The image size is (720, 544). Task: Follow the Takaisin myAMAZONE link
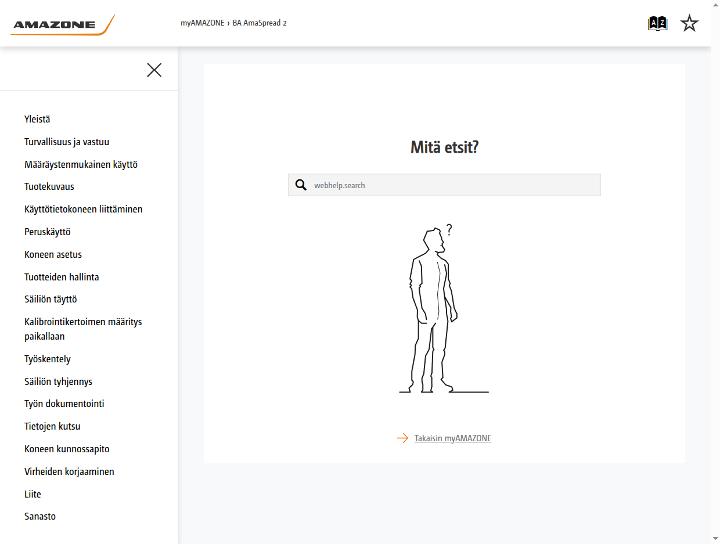(452, 438)
